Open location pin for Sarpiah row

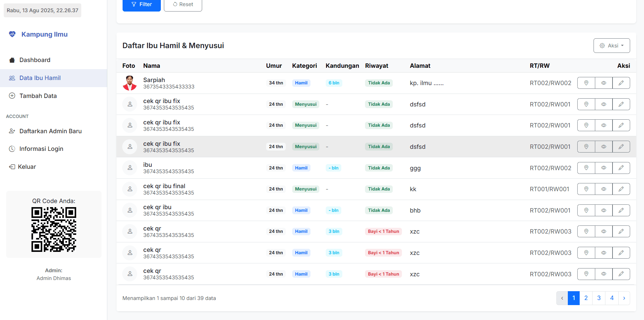coord(586,83)
